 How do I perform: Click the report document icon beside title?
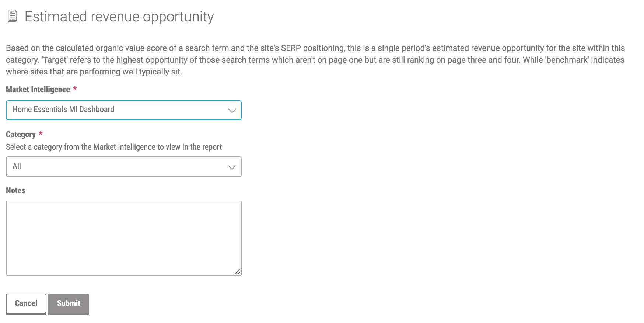pyautogui.click(x=12, y=16)
